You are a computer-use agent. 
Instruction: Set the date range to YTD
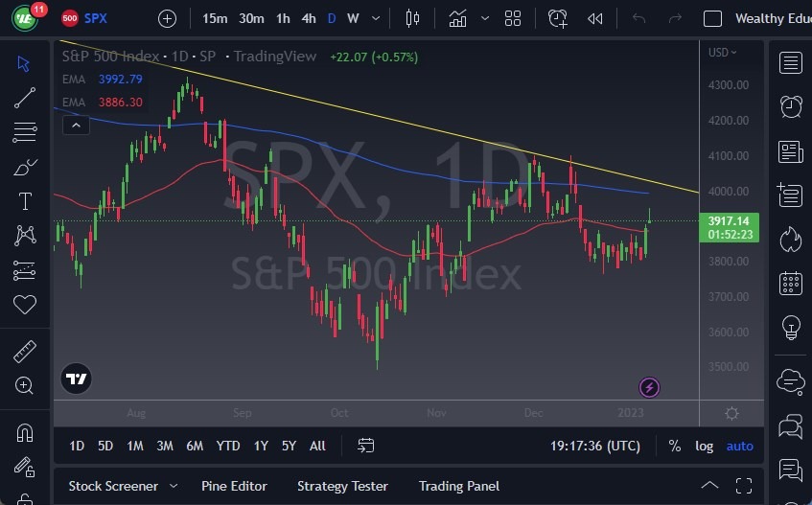(228, 446)
